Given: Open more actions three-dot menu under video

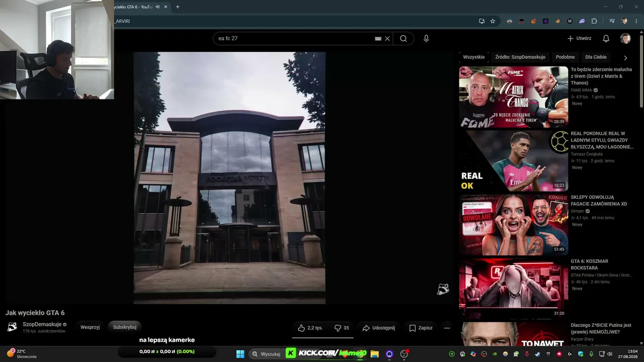Looking at the screenshot, I should click(447, 328).
